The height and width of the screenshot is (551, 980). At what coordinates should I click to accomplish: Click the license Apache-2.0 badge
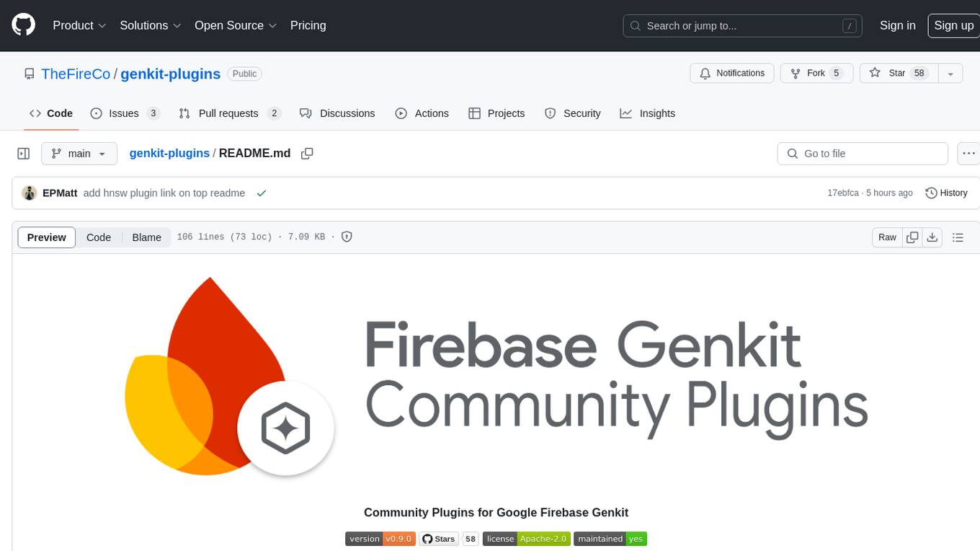click(527, 539)
